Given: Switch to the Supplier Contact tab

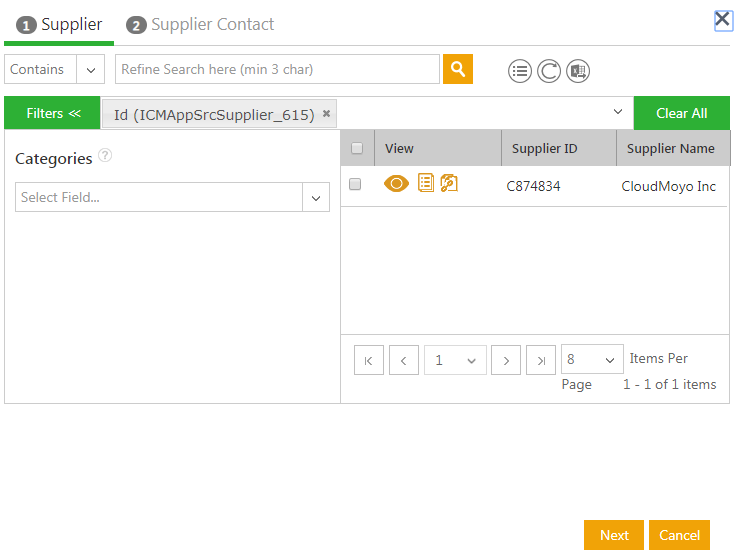Looking at the screenshot, I should tap(201, 24).
